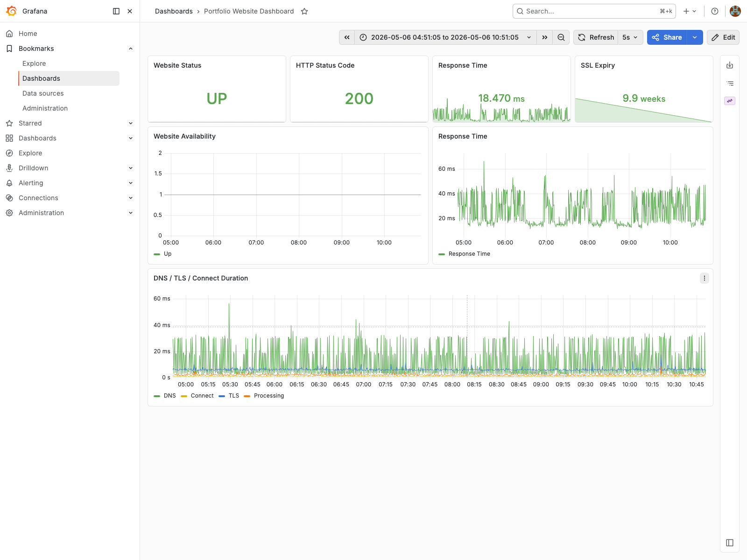
Task: Click the Alerting bell icon
Action: click(9, 183)
